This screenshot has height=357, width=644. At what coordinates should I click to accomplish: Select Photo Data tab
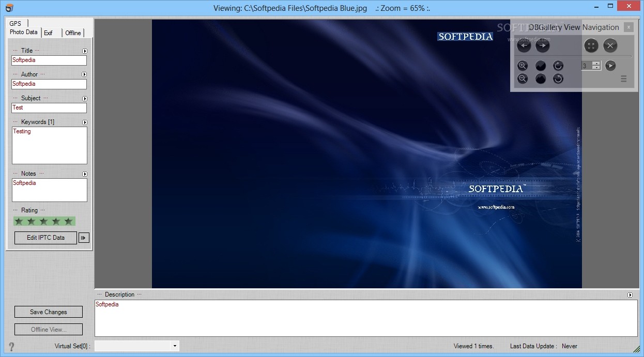tap(24, 32)
